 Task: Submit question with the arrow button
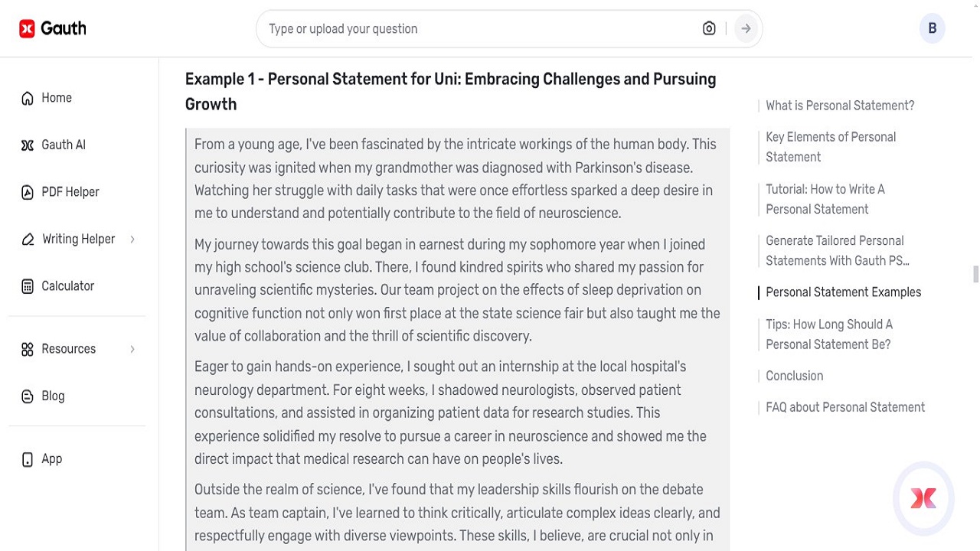[745, 28]
